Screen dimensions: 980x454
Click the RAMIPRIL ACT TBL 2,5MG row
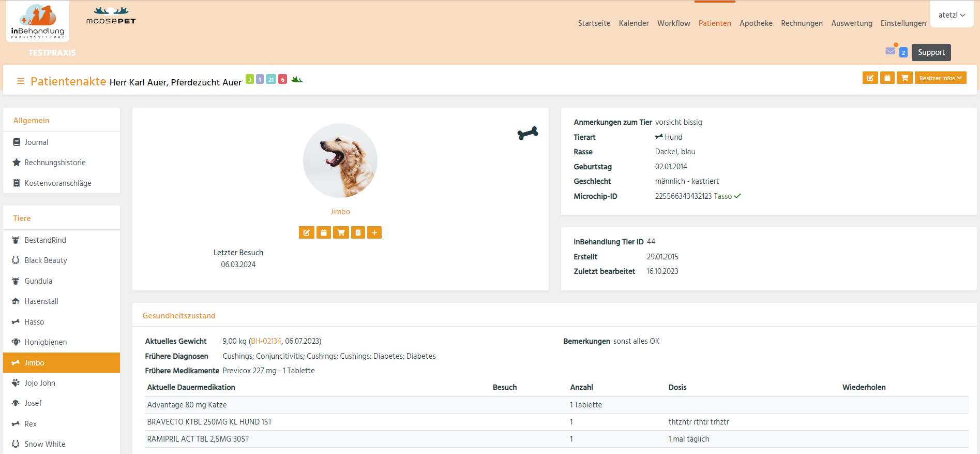pos(556,439)
